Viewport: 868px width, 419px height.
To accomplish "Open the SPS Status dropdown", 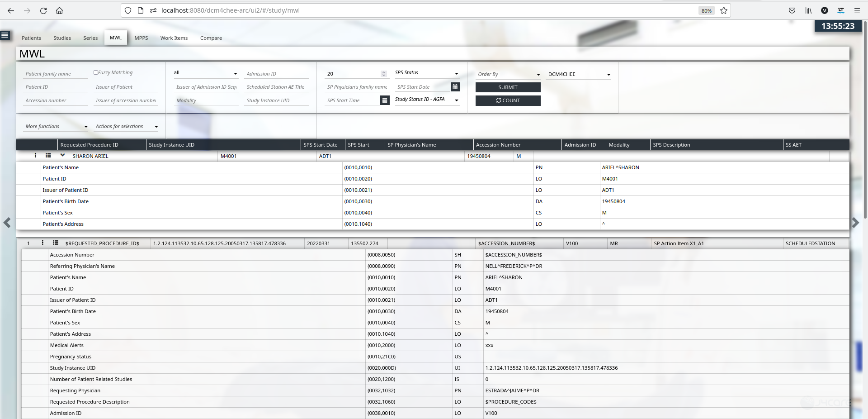I will [457, 73].
